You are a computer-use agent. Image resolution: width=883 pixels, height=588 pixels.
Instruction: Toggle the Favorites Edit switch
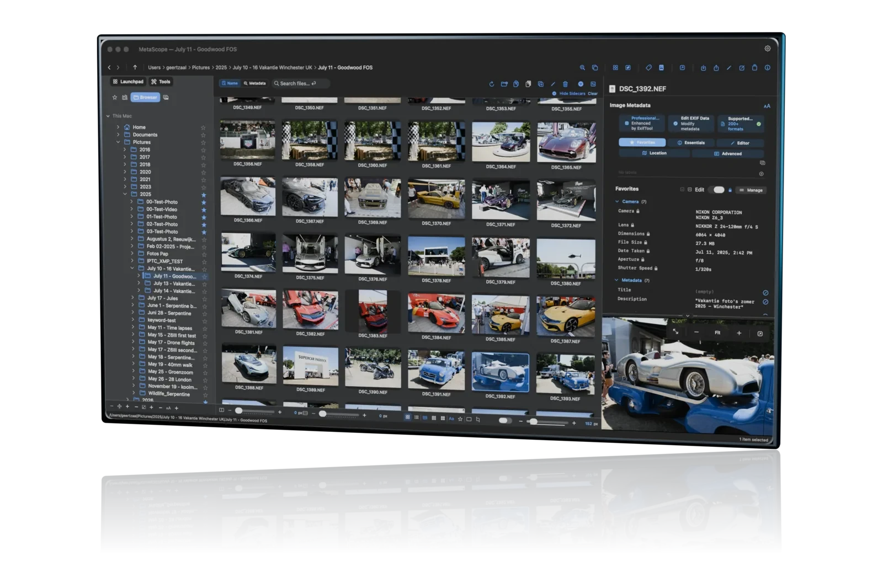[719, 190]
